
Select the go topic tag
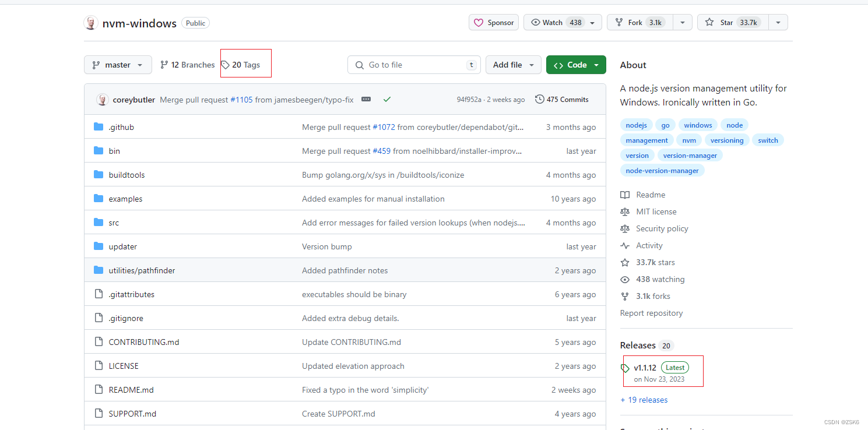[665, 125]
